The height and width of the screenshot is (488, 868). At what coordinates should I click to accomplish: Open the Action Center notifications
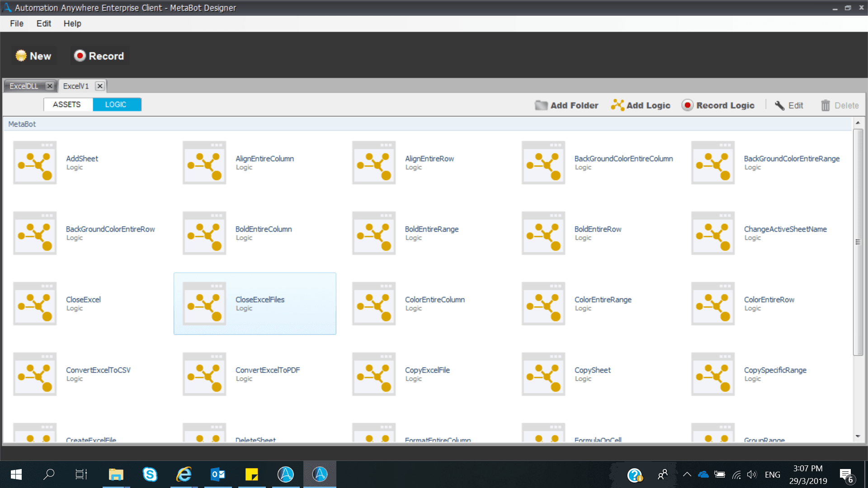(846, 475)
